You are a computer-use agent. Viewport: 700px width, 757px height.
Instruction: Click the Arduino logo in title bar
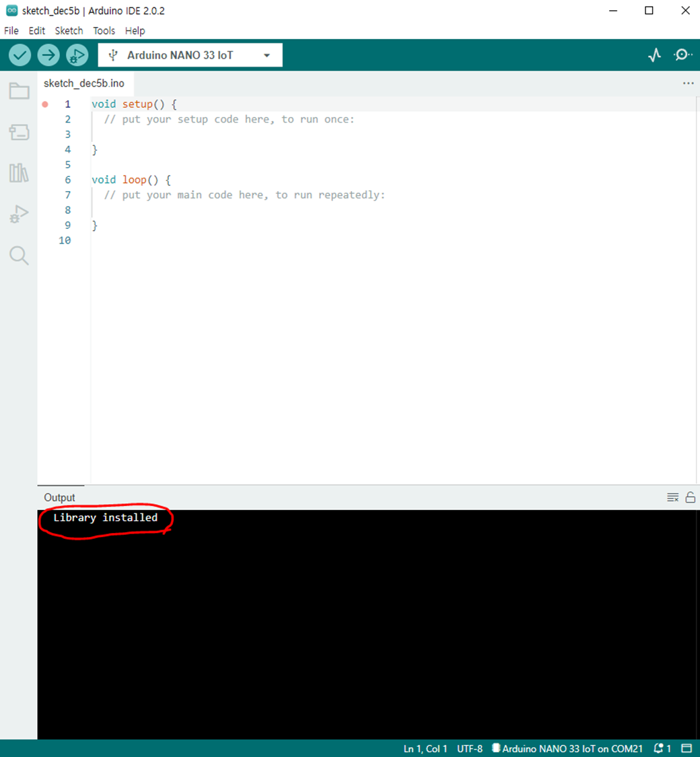pyautogui.click(x=11, y=10)
